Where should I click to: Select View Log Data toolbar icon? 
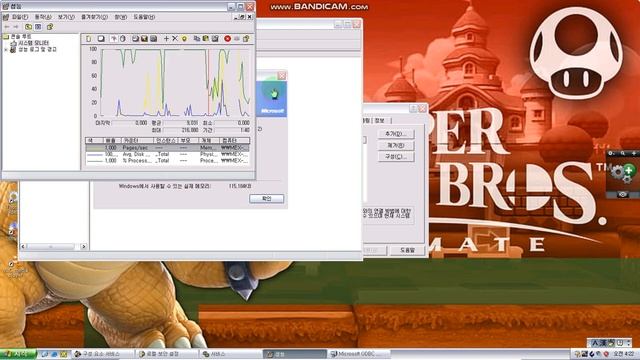click(x=122, y=38)
